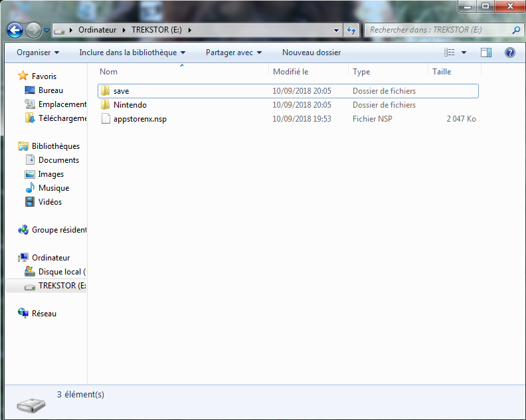This screenshot has width=526, height=420.
Task: Open Vidéos library in sidebar
Action: tap(50, 202)
